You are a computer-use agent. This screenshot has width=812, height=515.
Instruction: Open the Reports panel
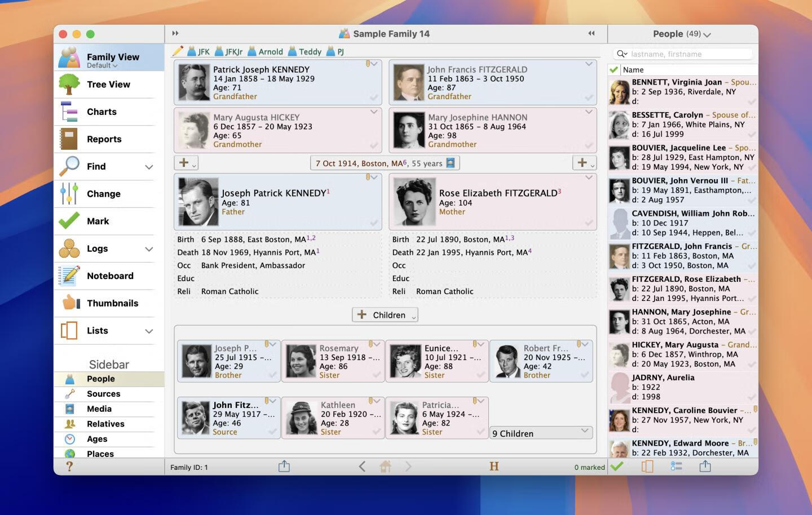click(104, 139)
